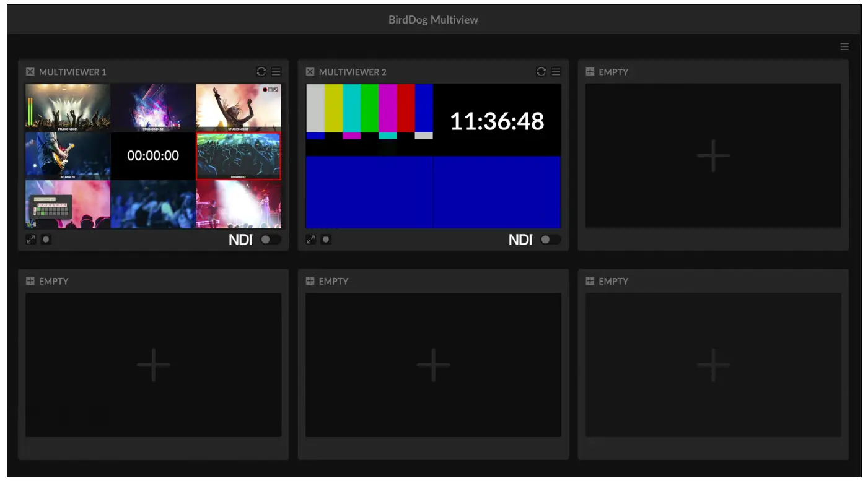868x481 pixels.
Task: Select the red stage band tile in Multiviewer 1
Action: [x=239, y=204]
